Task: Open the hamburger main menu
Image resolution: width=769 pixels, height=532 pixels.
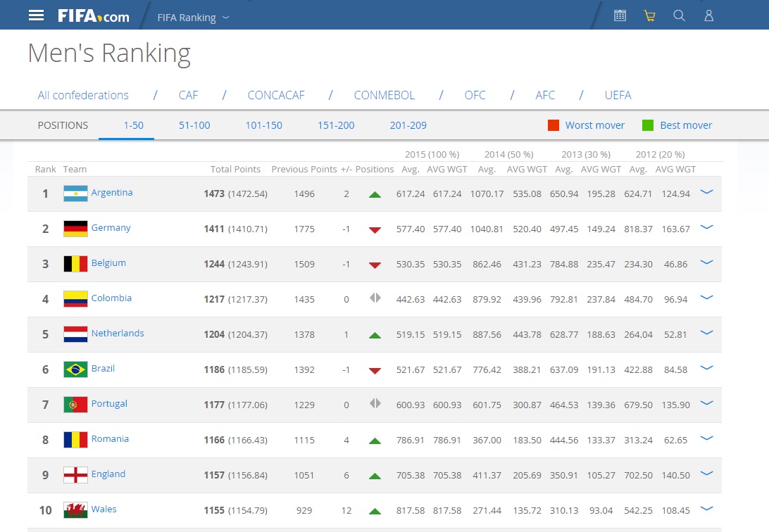Action: click(x=36, y=15)
